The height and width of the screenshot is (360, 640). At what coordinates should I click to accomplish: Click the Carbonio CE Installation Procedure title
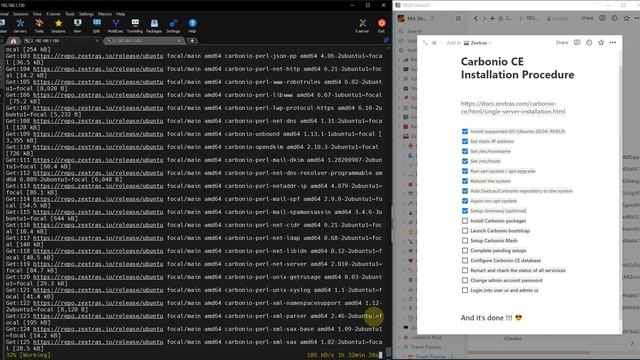pyautogui.click(x=517, y=68)
